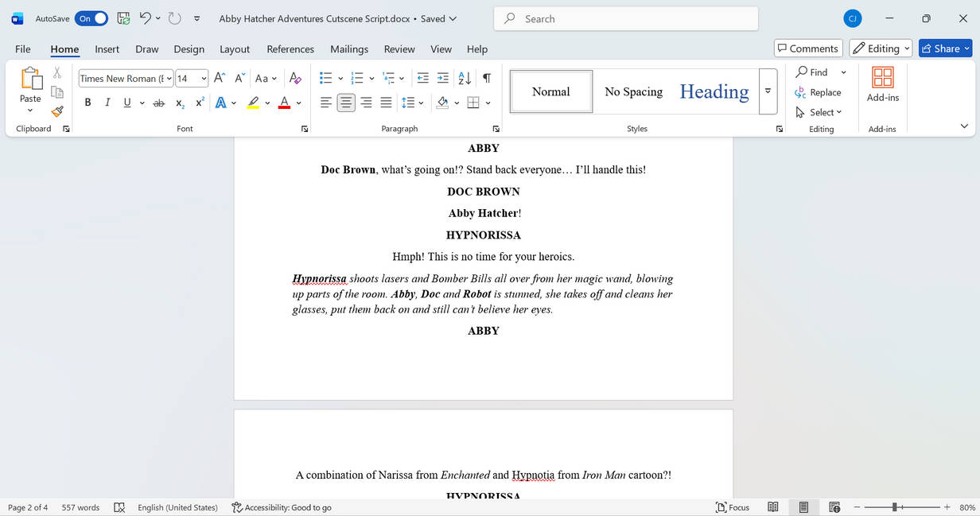980x516 pixels.
Task: Click the Borders icon
Action: tap(473, 103)
